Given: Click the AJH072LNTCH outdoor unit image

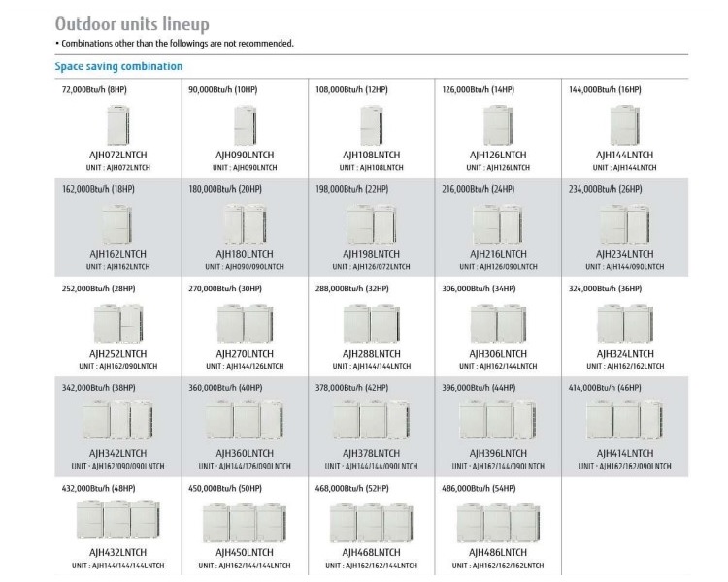Looking at the screenshot, I should pos(117,124).
